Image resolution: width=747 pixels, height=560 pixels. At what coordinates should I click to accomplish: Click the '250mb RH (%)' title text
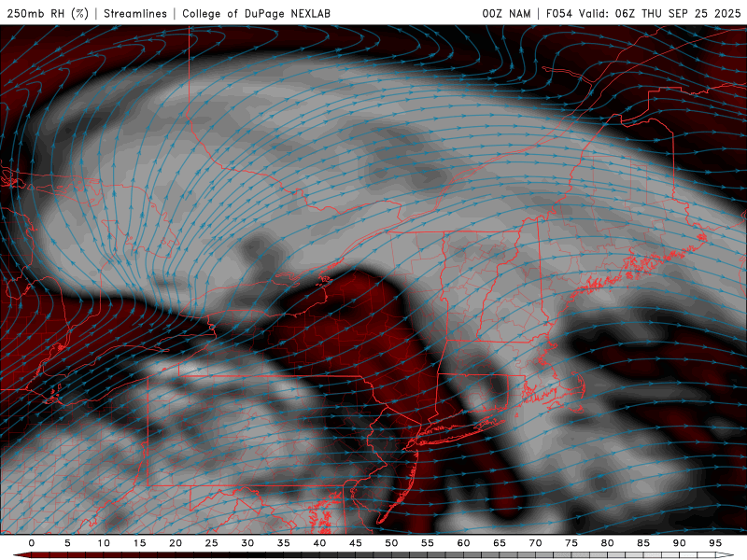point(48,13)
